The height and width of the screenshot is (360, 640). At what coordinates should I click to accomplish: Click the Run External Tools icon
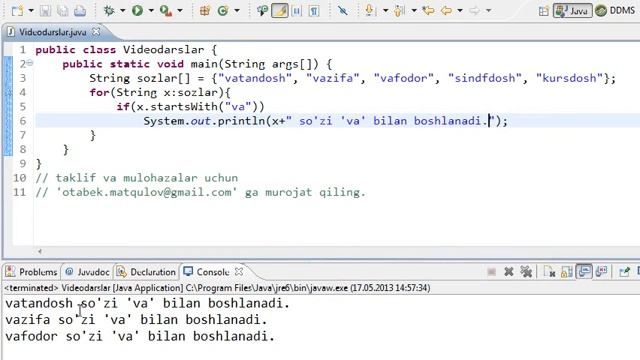166,10
